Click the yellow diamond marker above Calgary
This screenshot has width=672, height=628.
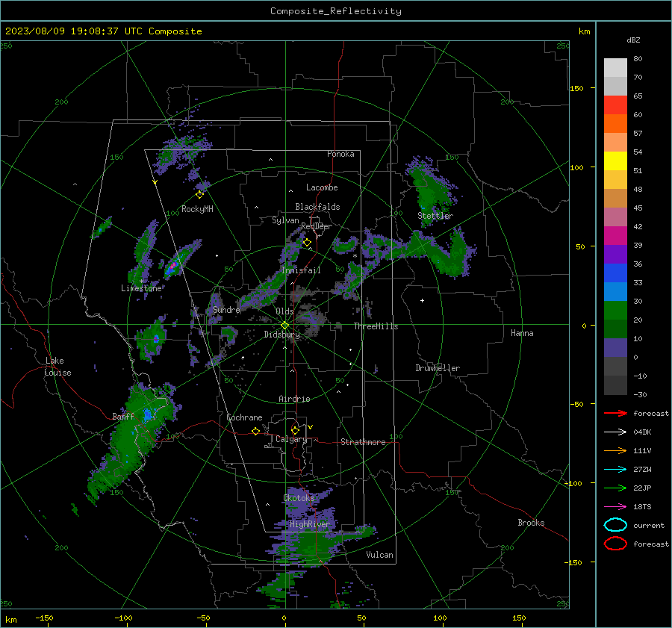[x=295, y=430]
